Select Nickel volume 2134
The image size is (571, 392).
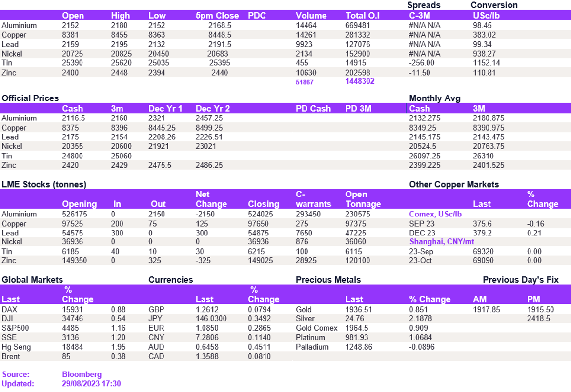304,54
